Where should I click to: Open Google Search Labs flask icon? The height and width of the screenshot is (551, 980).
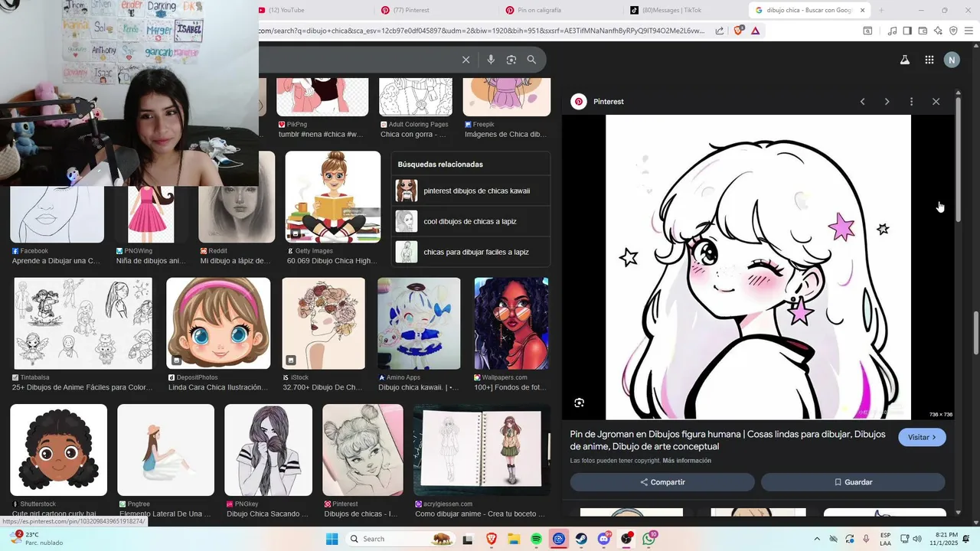click(905, 60)
